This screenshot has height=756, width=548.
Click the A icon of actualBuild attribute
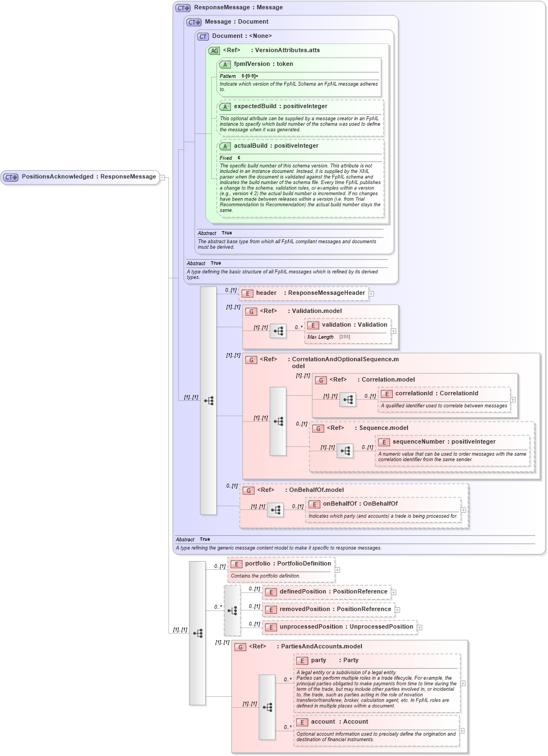click(225, 146)
